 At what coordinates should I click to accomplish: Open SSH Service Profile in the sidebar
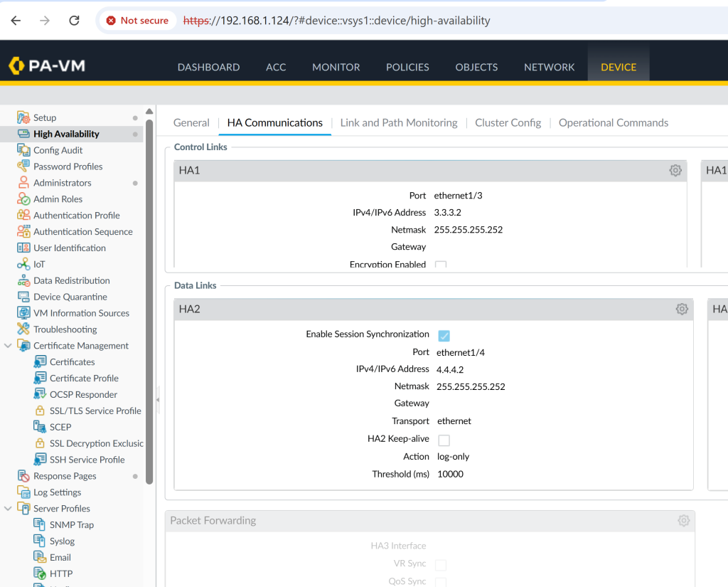click(x=87, y=459)
